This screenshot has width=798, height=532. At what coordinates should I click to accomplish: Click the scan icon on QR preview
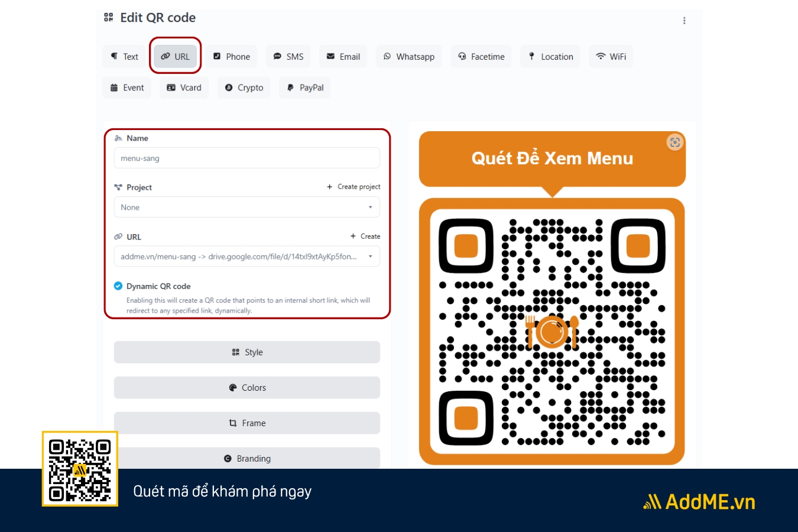pyautogui.click(x=675, y=142)
